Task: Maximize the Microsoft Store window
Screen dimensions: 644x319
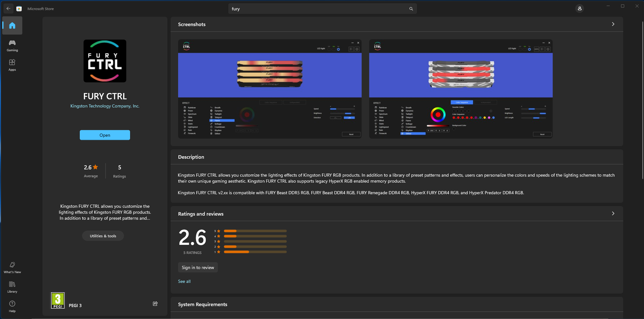Action: 623,6
